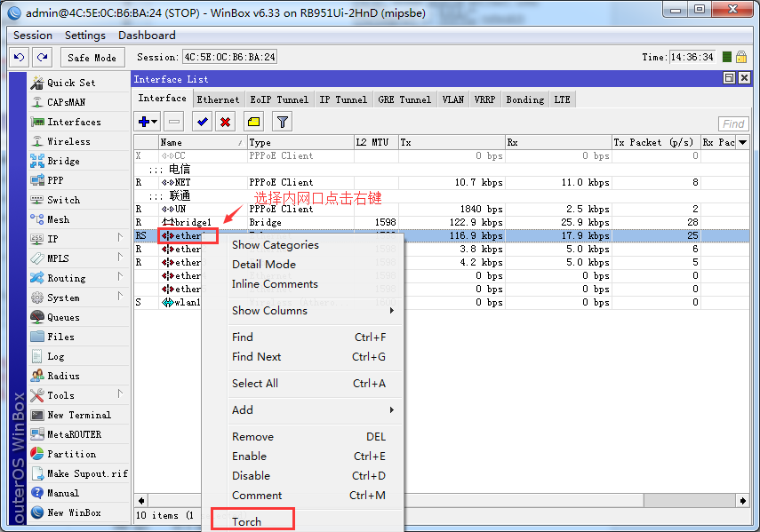Choose Select All in context menu
This screenshot has width=760, height=532.
click(x=315, y=384)
